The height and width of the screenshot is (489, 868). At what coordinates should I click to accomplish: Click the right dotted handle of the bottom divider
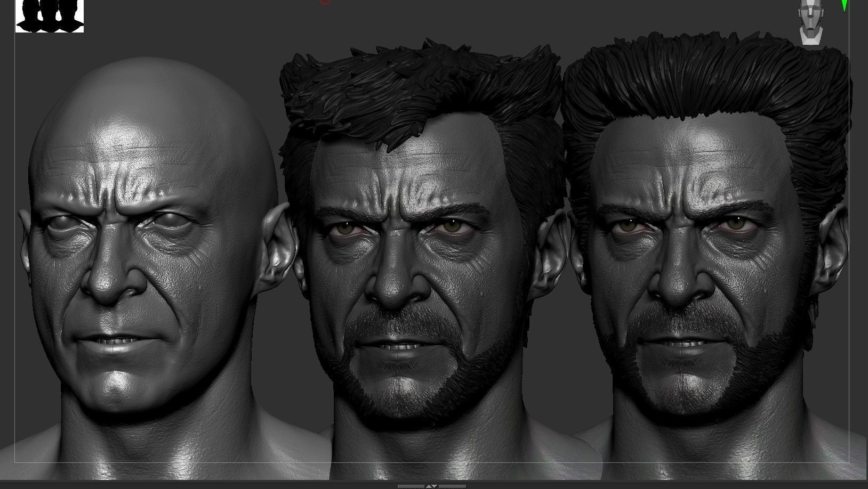(452, 486)
